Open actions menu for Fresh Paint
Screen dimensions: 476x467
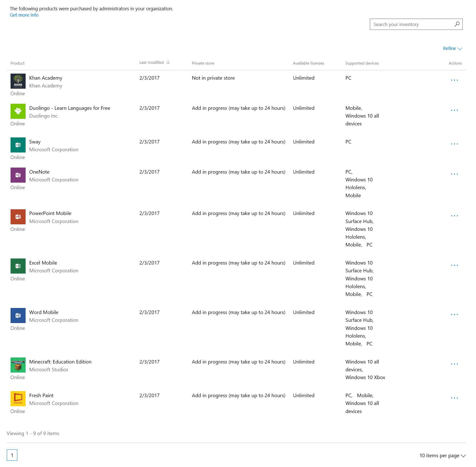click(x=454, y=398)
